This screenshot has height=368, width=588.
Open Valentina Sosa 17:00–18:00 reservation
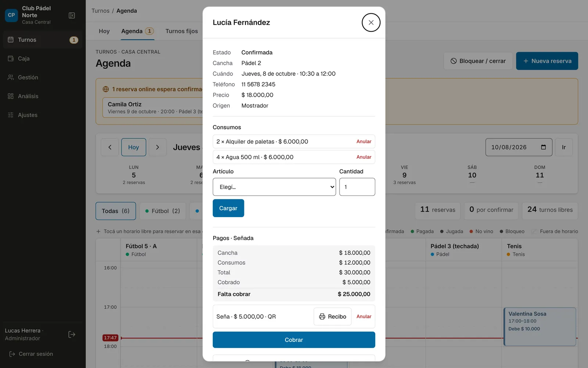click(540, 327)
